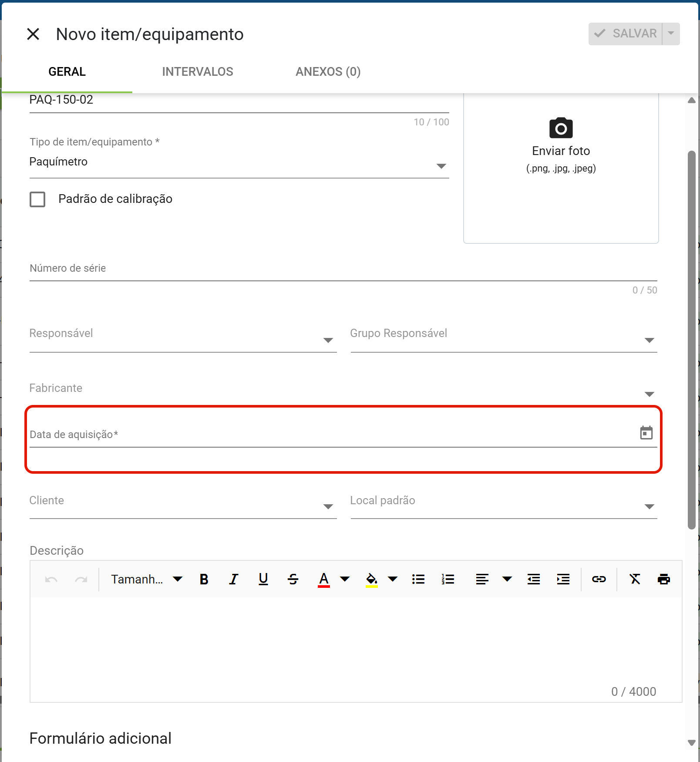
Task: Click the vertical scrollbar thumb
Action: (691, 340)
